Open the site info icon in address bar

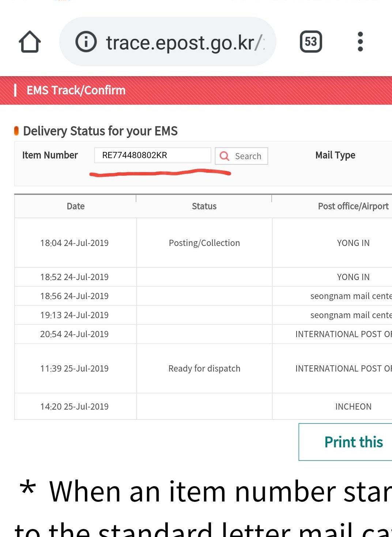(x=86, y=41)
